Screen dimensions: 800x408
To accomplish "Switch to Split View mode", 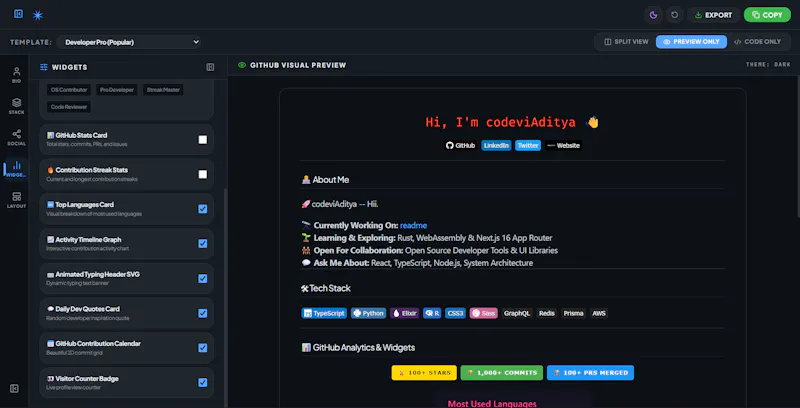I will coord(626,42).
